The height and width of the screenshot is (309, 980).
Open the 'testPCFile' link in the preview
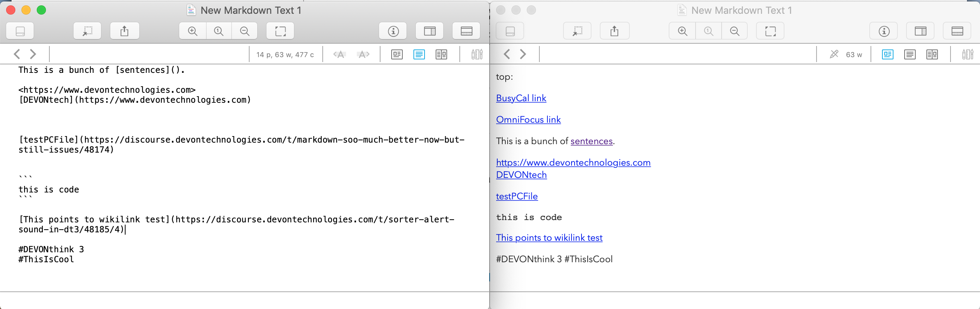pos(517,196)
